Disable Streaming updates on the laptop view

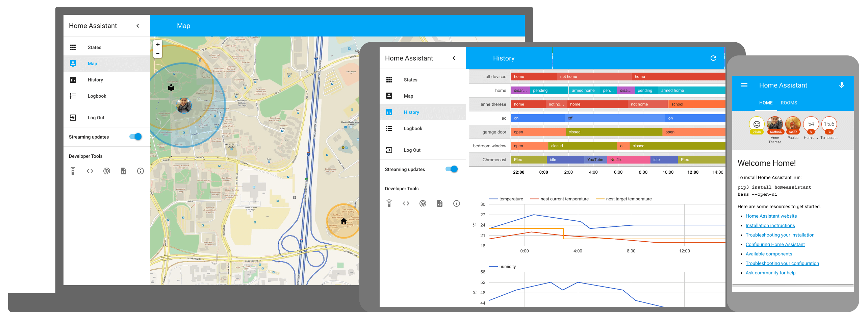pyautogui.click(x=135, y=137)
